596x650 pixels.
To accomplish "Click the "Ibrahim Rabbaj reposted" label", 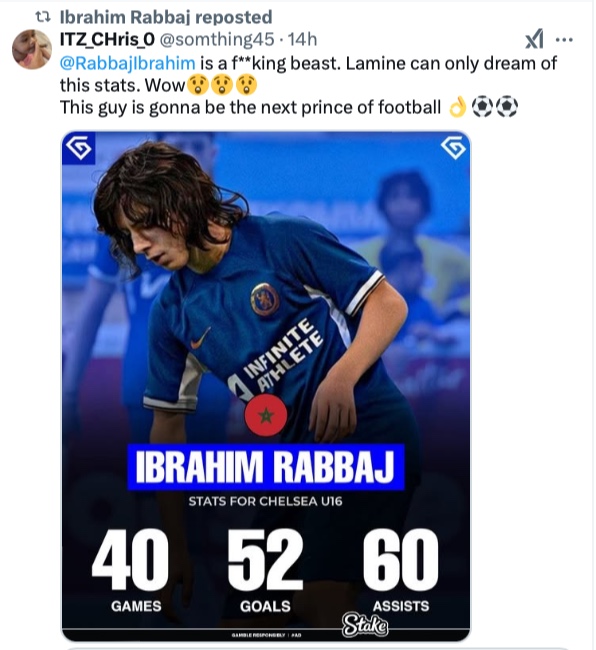I will (166, 17).
